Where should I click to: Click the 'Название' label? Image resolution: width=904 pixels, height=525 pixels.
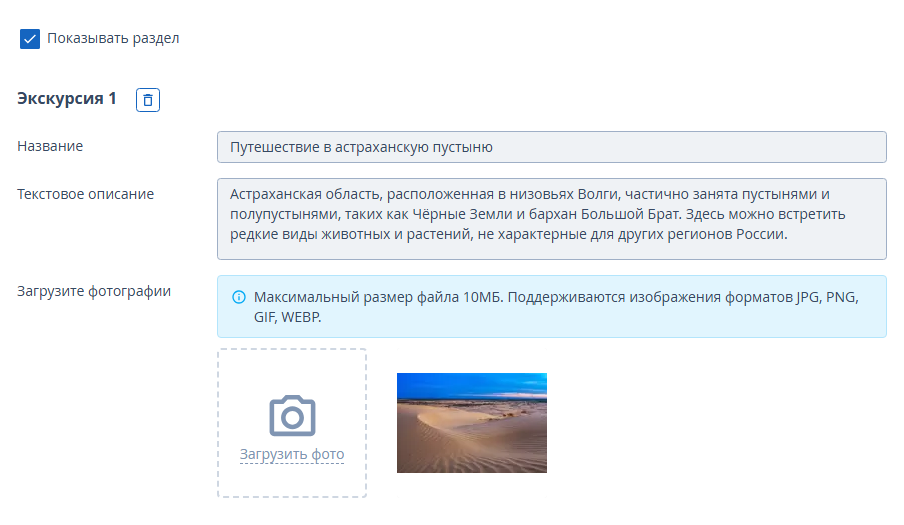pos(50,146)
